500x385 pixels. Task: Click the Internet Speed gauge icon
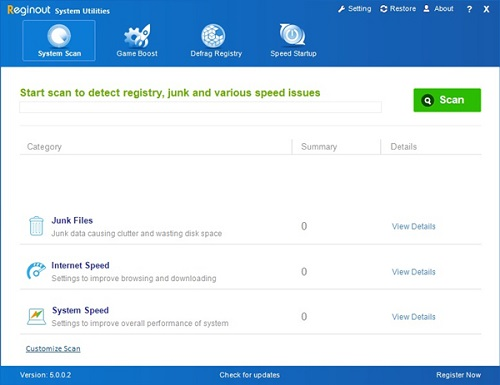pos(36,270)
